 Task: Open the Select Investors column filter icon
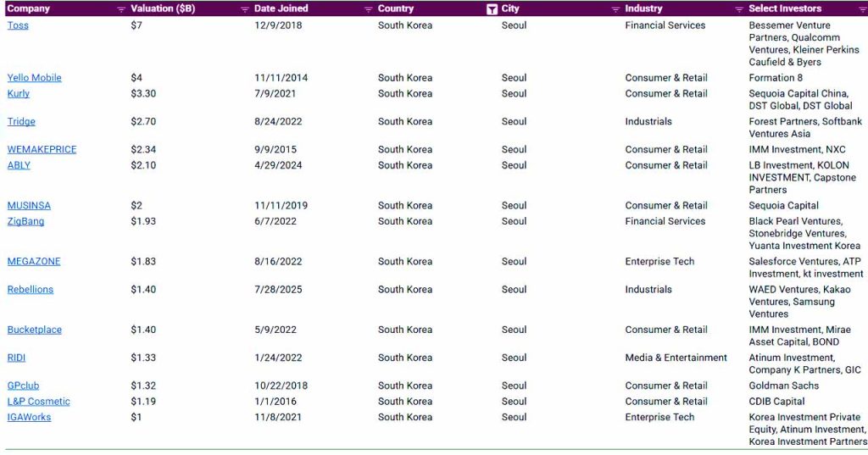pos(862,9)
